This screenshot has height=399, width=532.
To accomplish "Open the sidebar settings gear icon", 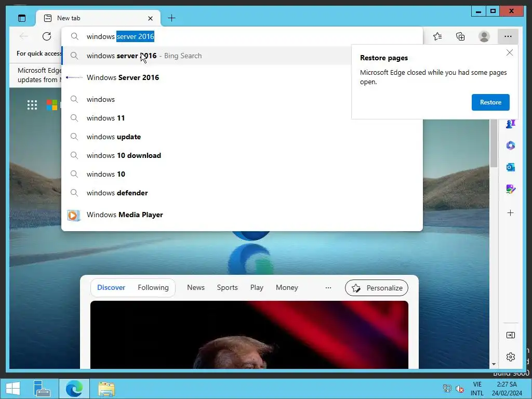I will (x=510, y=357).
